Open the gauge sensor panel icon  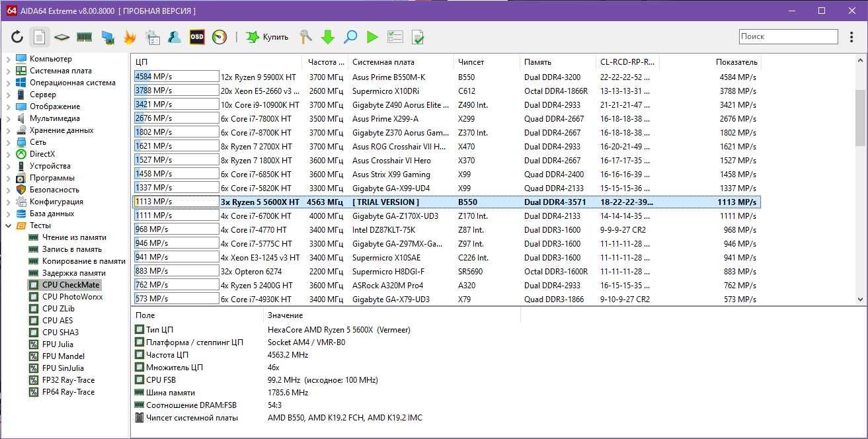(219, 37)
